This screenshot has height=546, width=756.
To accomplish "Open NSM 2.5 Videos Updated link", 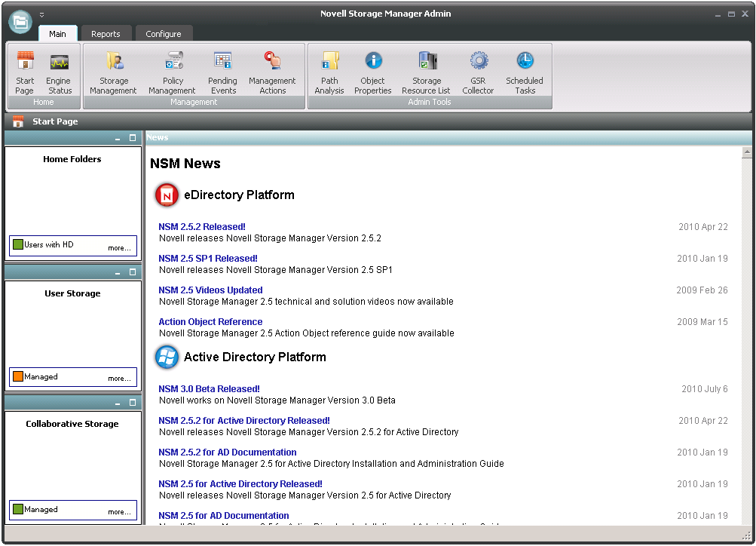I will 211,290.
